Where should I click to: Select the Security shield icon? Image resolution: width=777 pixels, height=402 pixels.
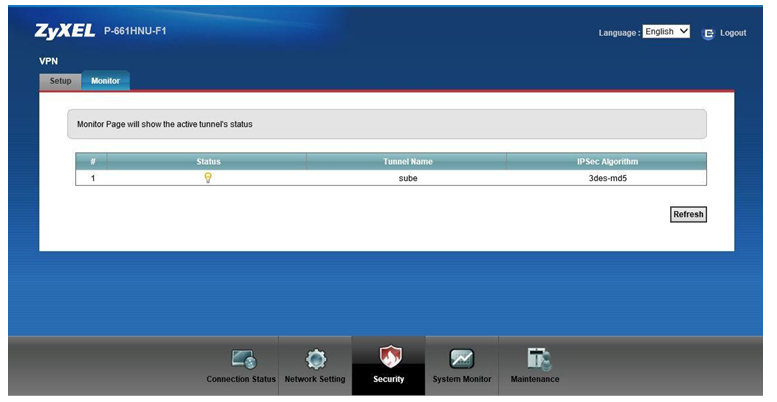pyautogui.click(x=390, y=356)
